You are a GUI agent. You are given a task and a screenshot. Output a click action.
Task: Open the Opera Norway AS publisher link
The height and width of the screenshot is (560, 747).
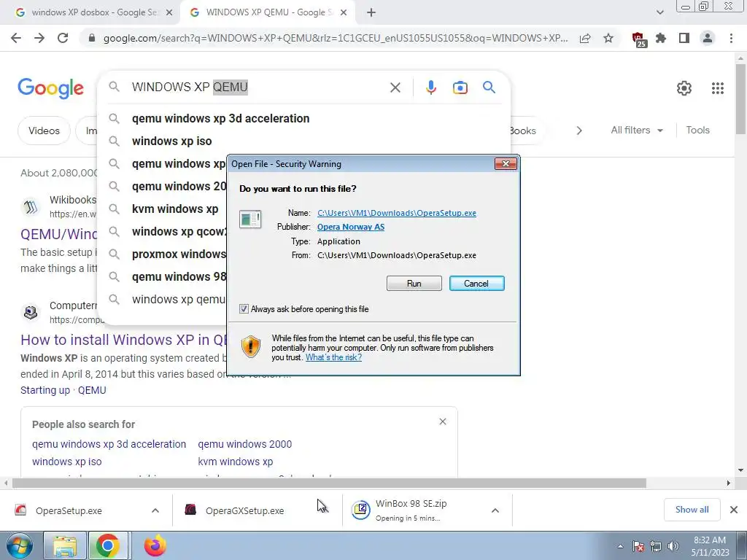pyautogui.click(x=351, y=227)
